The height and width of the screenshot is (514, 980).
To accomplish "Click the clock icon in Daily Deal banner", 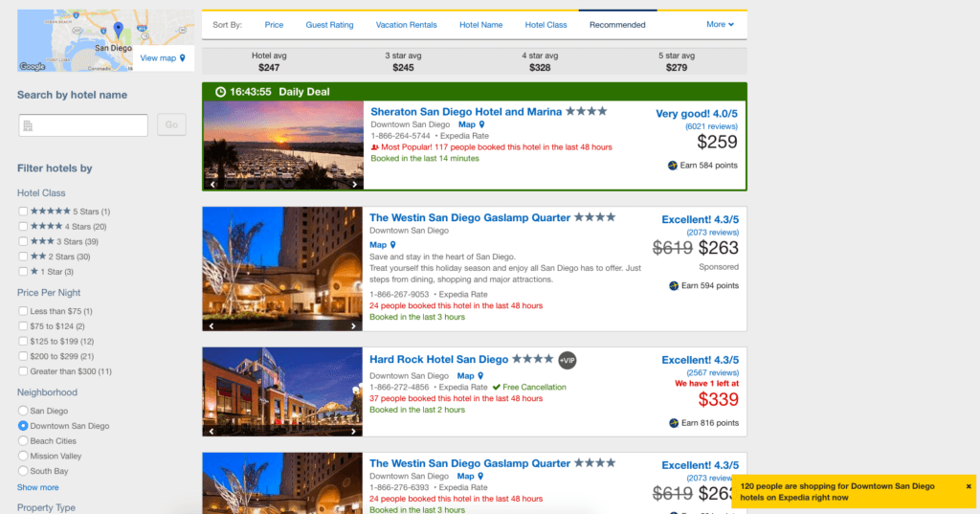I will tap(220, 92).
